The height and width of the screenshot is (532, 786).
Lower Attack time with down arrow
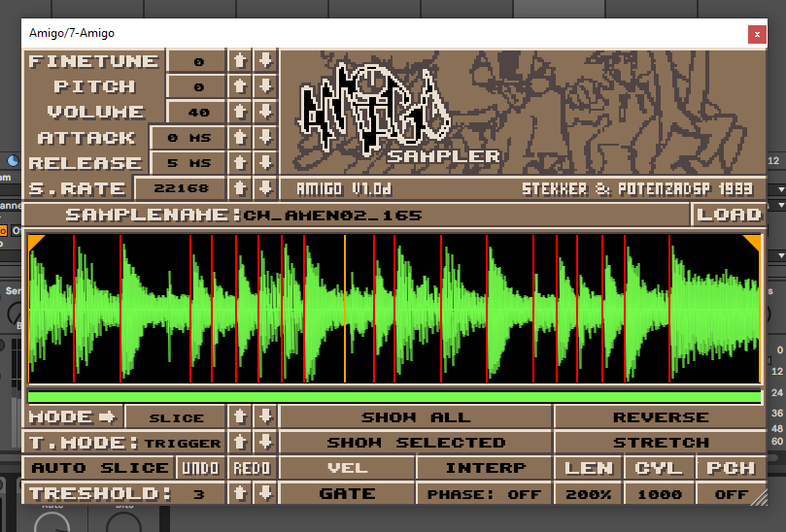pyautogui.click(x=264, y=137)
